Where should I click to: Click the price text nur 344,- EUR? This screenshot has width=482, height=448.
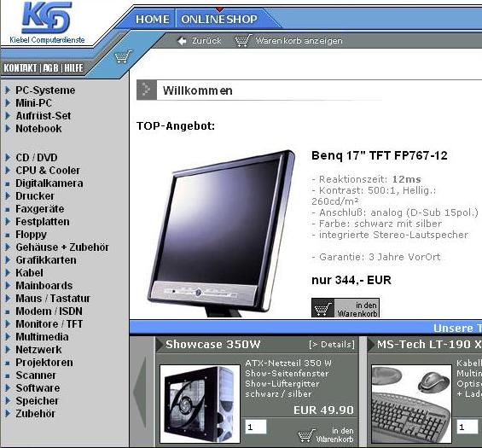351,280
